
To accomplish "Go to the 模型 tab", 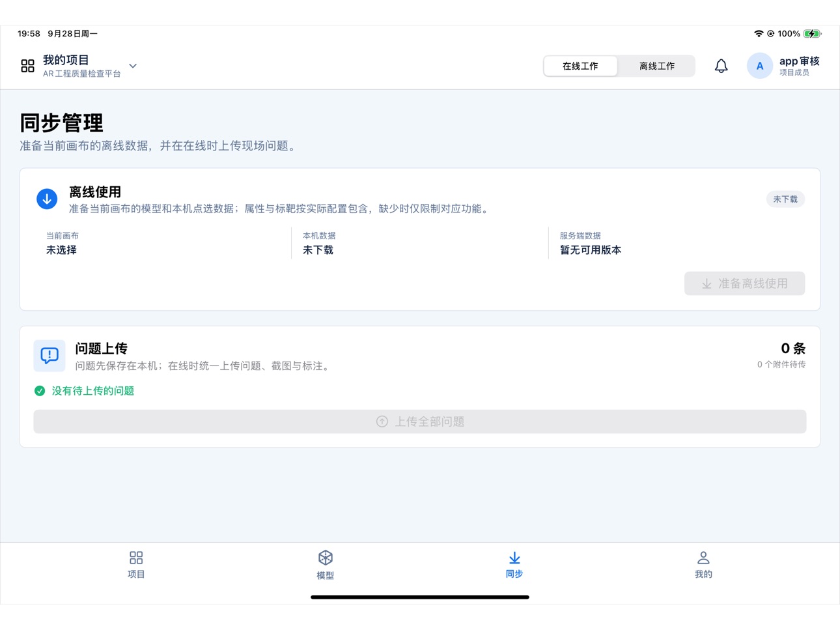I will coord(326,564).
